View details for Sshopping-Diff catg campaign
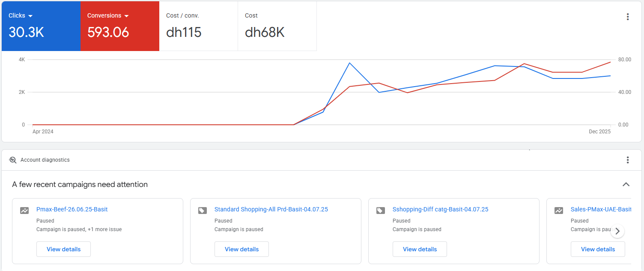Viewport: 644px width, 271px height. 420,249
